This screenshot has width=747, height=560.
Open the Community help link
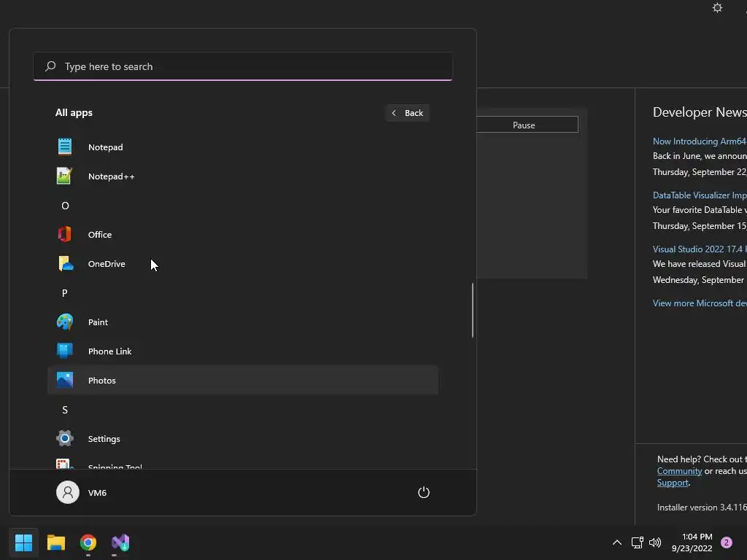point(679,471)
